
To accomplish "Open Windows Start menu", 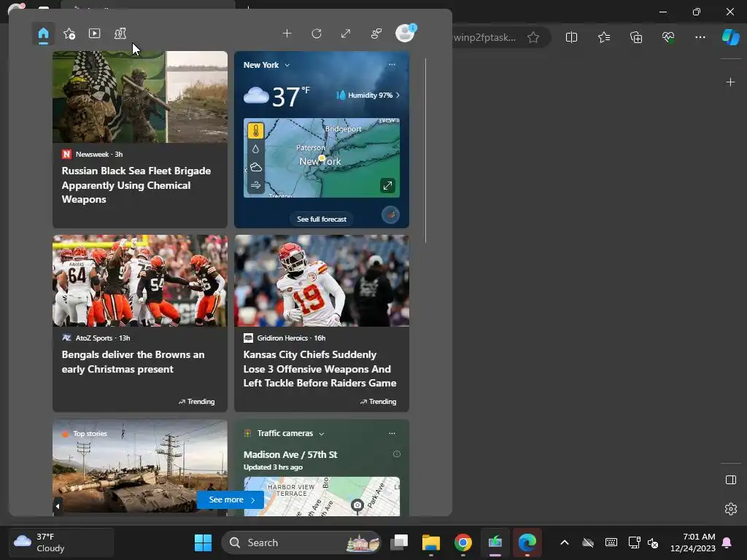I will pos(203,542).
